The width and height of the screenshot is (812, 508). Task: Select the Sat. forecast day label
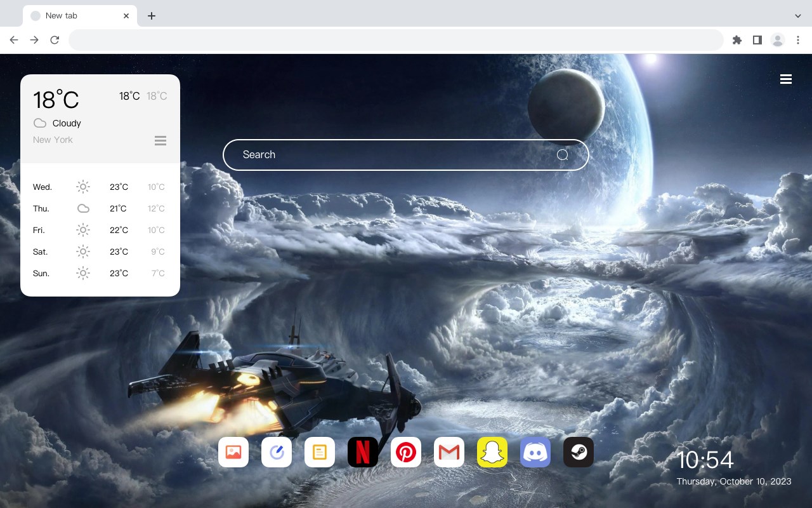tap(41, 251)
